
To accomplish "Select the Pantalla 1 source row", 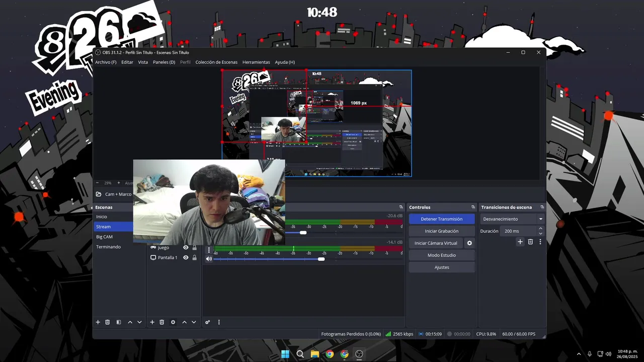I will click(174, 257).
